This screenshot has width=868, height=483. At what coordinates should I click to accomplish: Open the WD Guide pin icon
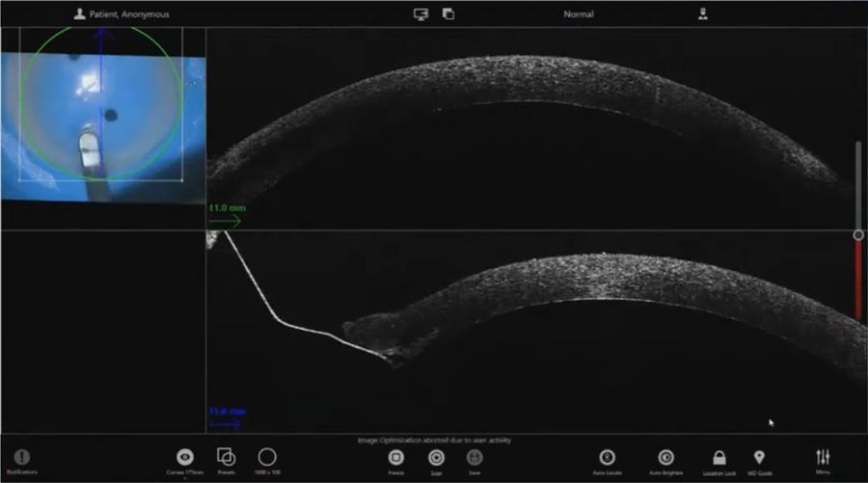(759, 458)
